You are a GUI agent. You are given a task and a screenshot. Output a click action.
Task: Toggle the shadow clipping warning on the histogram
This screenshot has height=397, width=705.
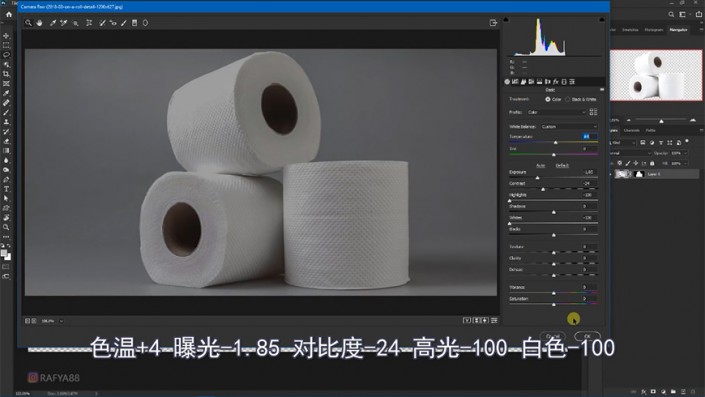pyautogui.click(x=506, y=20)
